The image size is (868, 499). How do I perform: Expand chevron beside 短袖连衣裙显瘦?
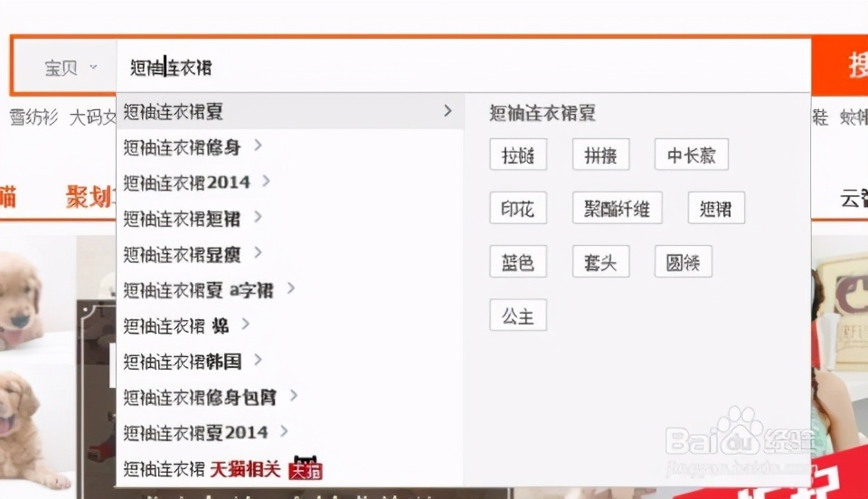(x=258, y=253)
